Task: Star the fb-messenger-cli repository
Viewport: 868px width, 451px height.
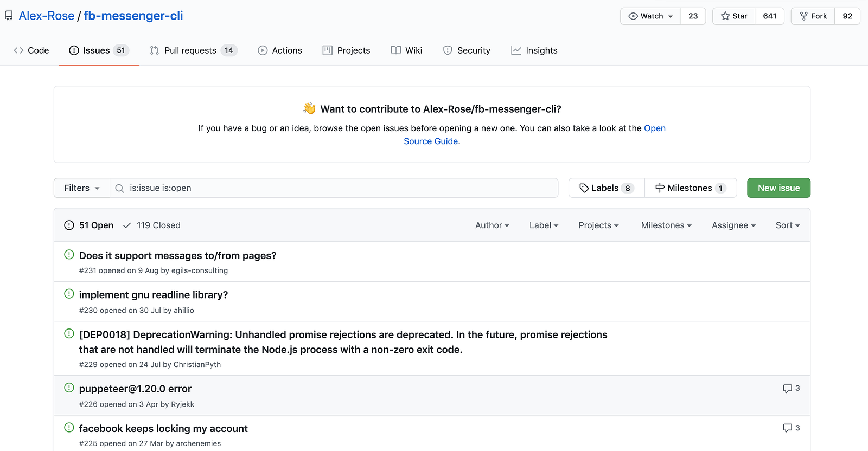Action: [x=734, y=16]
